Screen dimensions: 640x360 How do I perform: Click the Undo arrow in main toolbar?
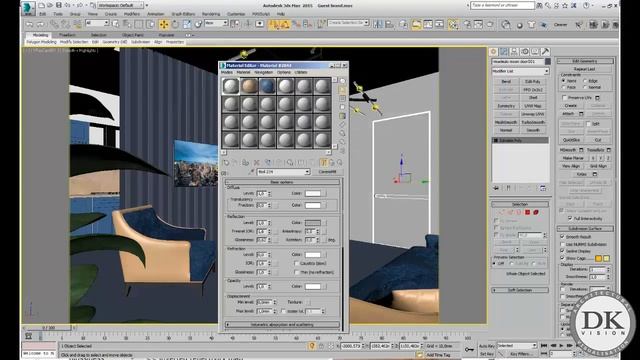(29, 24)
